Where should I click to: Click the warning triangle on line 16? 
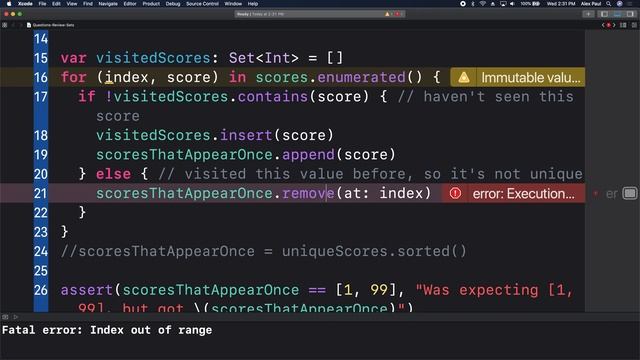coord(464,77)
